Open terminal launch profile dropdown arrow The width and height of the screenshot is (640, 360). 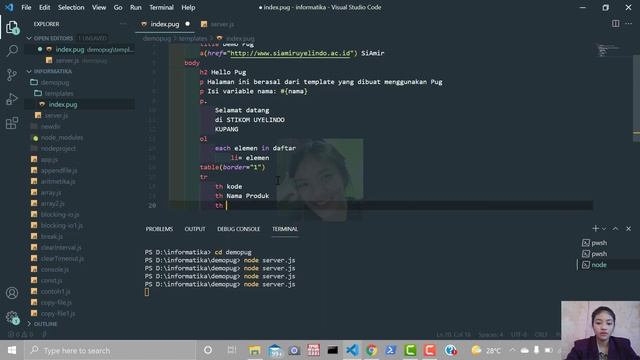point(604,229)
